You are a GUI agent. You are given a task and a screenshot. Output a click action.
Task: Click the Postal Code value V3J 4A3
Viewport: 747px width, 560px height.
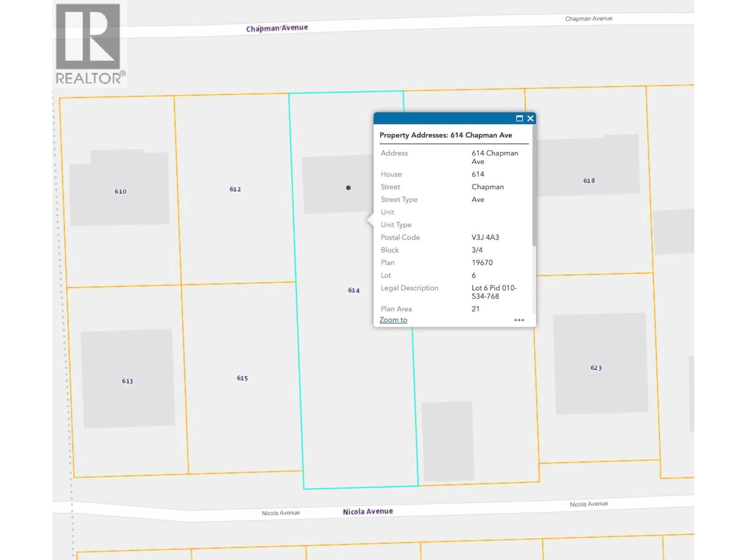[x=486, y=237]
